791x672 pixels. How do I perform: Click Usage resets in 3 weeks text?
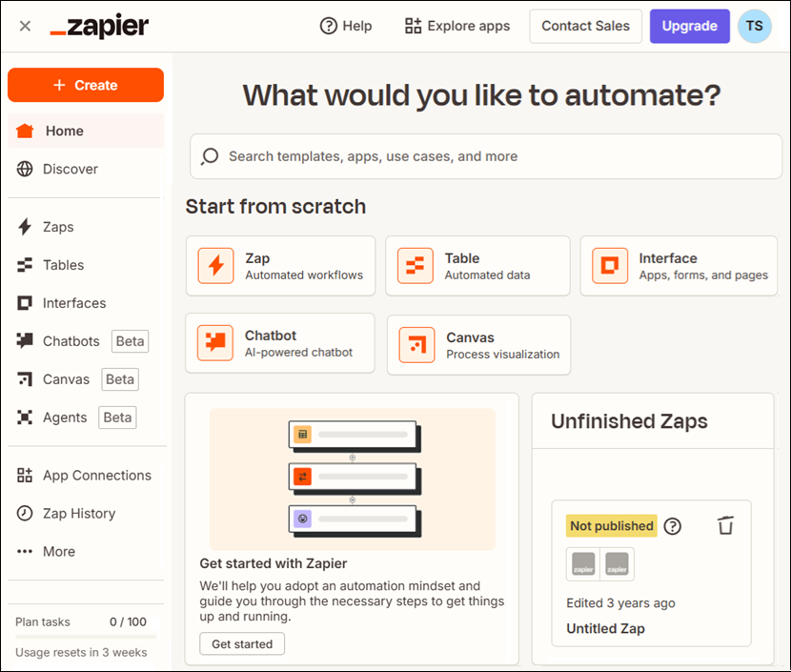81,652
